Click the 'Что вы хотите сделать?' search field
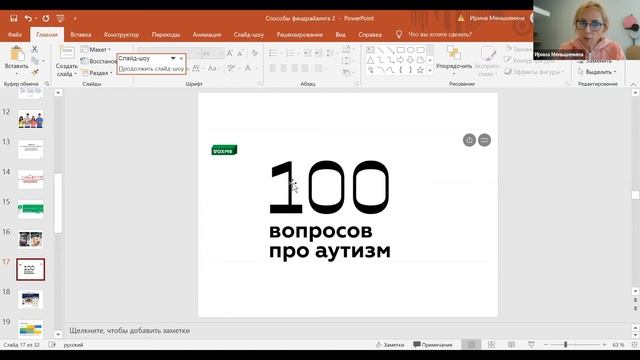 tap(440, 35)
